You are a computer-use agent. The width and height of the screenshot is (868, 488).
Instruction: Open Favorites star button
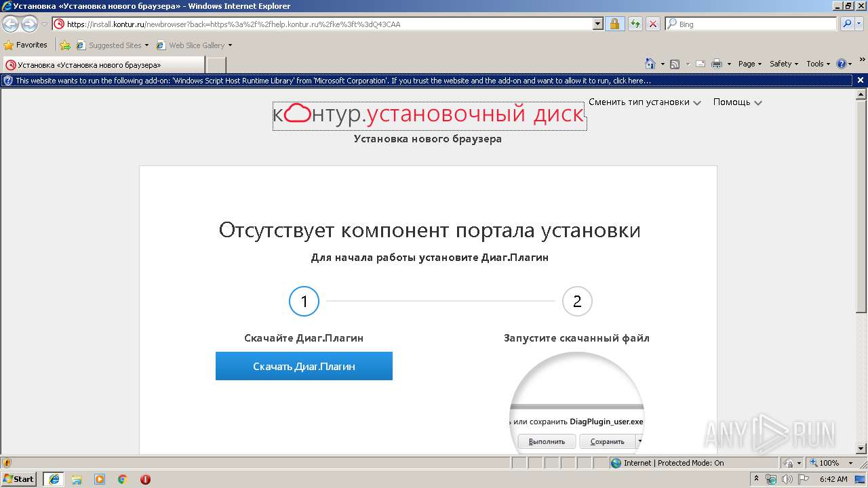26,45
